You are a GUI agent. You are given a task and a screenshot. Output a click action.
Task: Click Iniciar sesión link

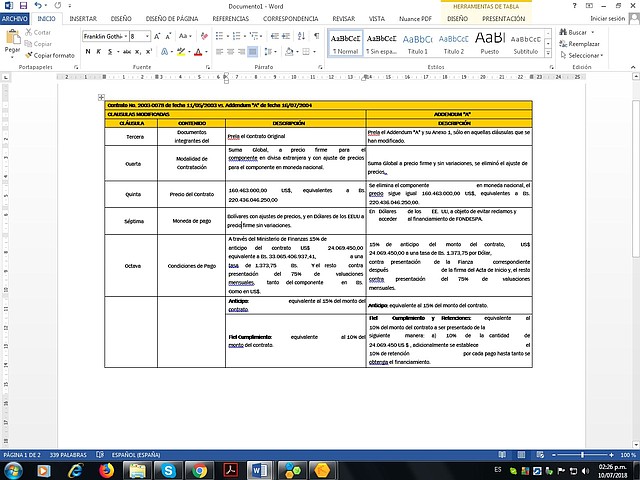click(607, 18)
